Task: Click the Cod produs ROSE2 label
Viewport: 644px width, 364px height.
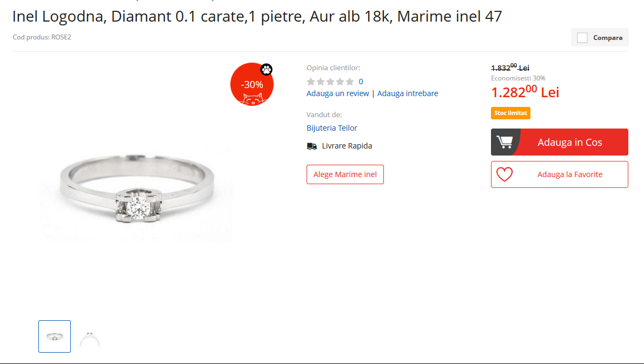Action: 42,37
